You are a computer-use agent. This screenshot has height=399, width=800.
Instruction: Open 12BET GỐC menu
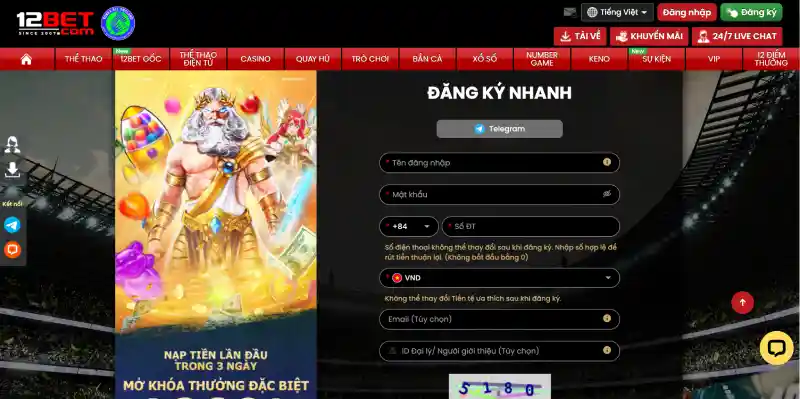141,59
